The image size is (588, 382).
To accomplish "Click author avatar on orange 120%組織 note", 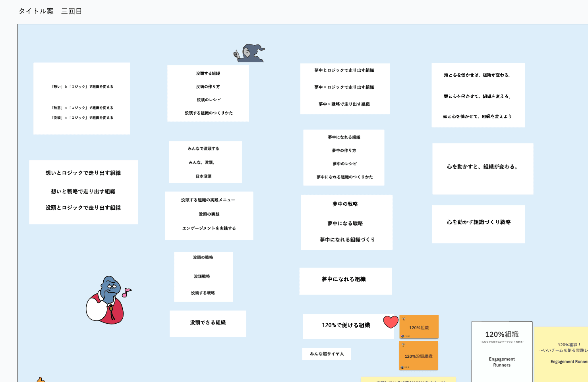I will click(402, 336).
